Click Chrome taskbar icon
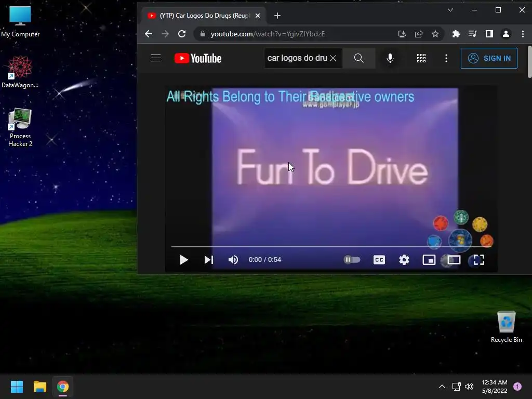This screenshot has width=532, height=399. coord(63,387)
